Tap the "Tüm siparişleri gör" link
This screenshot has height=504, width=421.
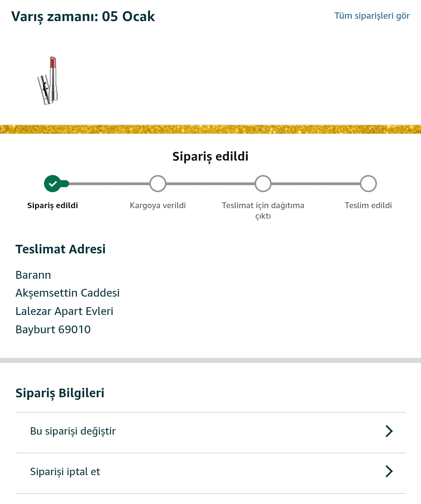pos(372,16)
